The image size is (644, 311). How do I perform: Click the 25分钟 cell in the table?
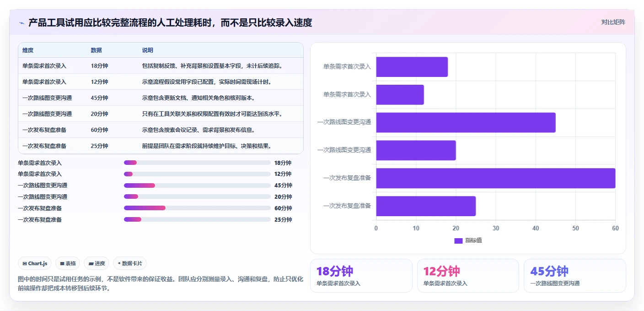[x=99, y=146]
